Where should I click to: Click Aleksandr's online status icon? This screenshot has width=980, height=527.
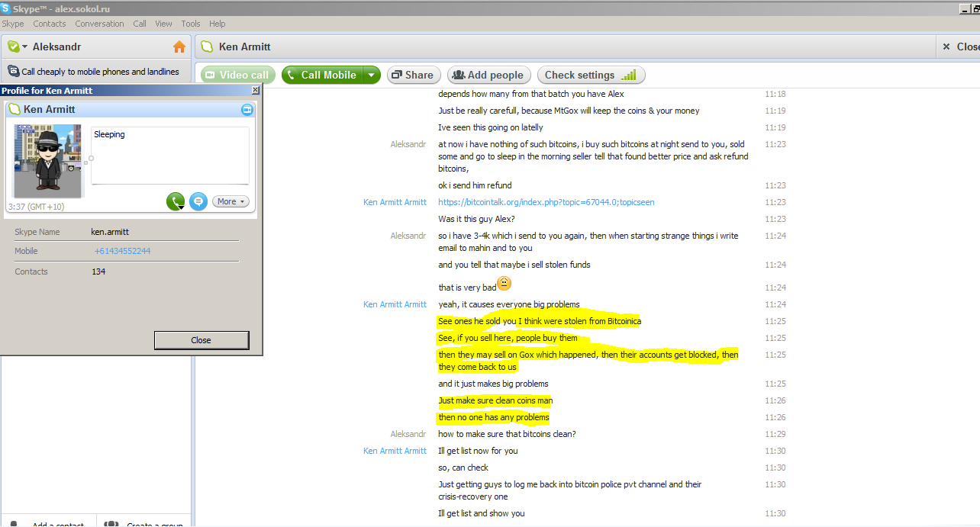pos(13,47)
